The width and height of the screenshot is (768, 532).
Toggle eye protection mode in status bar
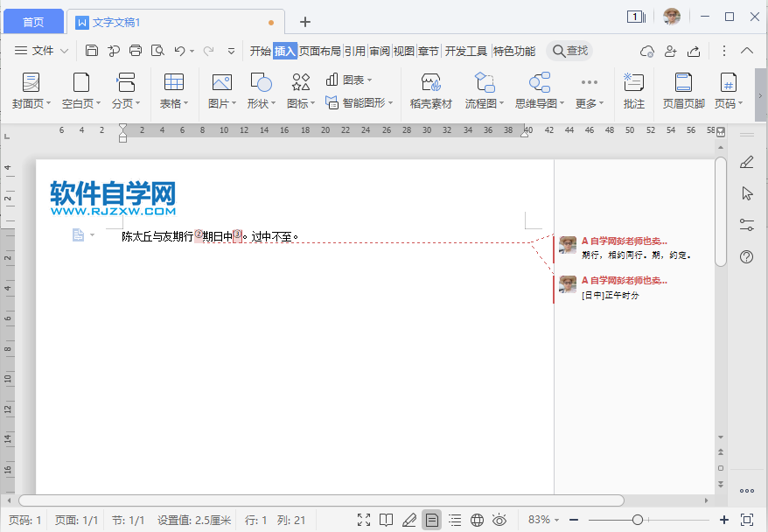point(499,519)
